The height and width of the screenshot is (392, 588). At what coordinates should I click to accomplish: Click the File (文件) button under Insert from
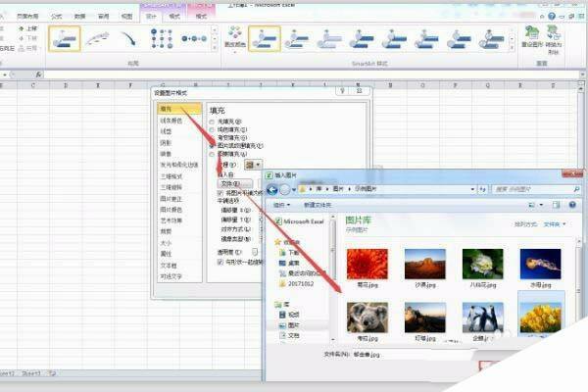(235, 184)
